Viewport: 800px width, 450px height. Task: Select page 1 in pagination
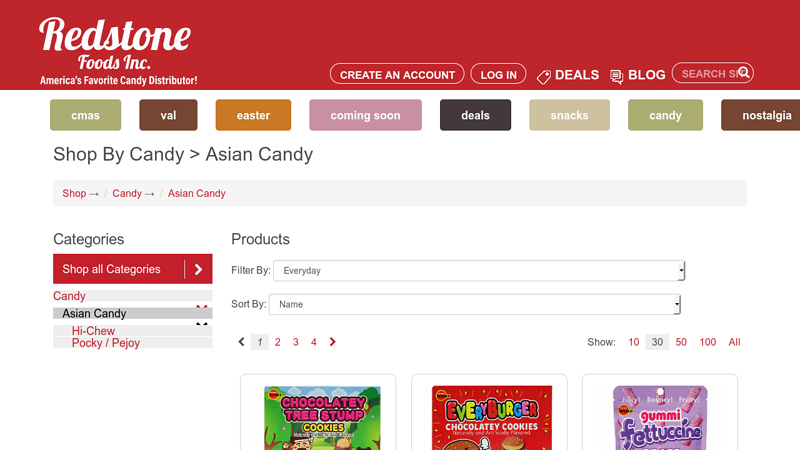pos(260,342)
